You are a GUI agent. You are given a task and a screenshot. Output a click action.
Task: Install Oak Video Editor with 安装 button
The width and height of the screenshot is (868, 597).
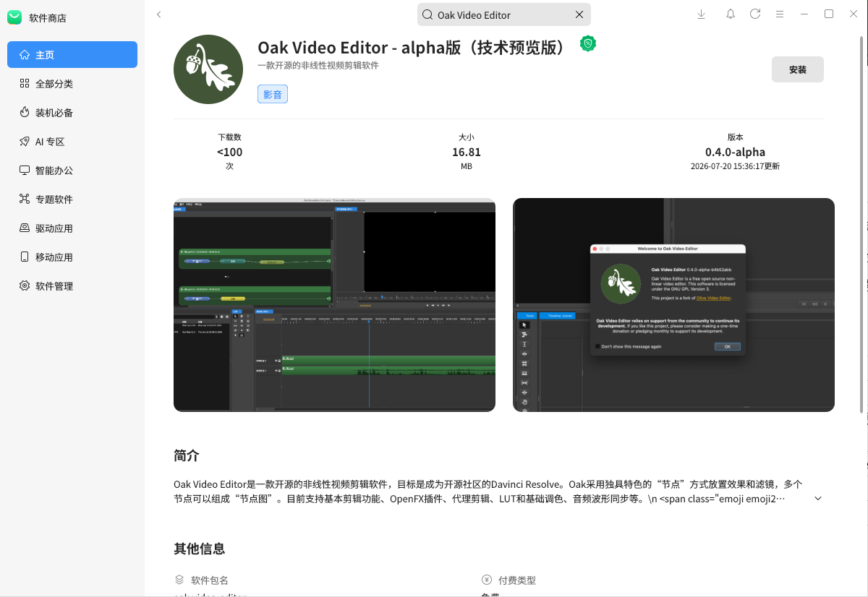[798, 69]
